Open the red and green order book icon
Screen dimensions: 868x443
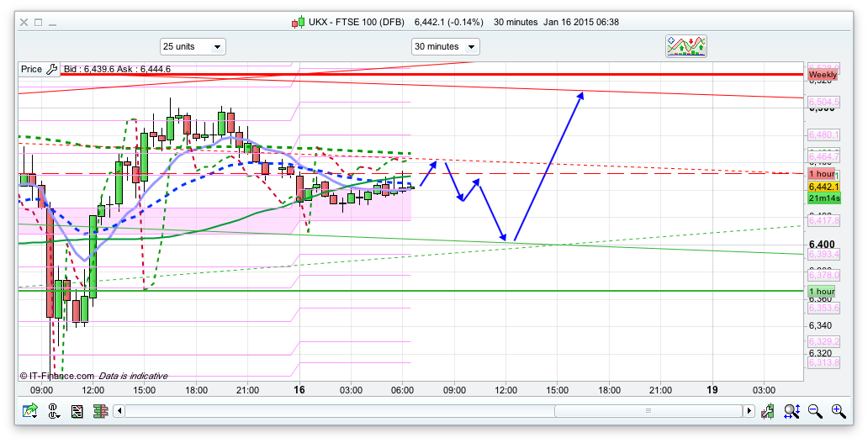click(x=100, y=411)
